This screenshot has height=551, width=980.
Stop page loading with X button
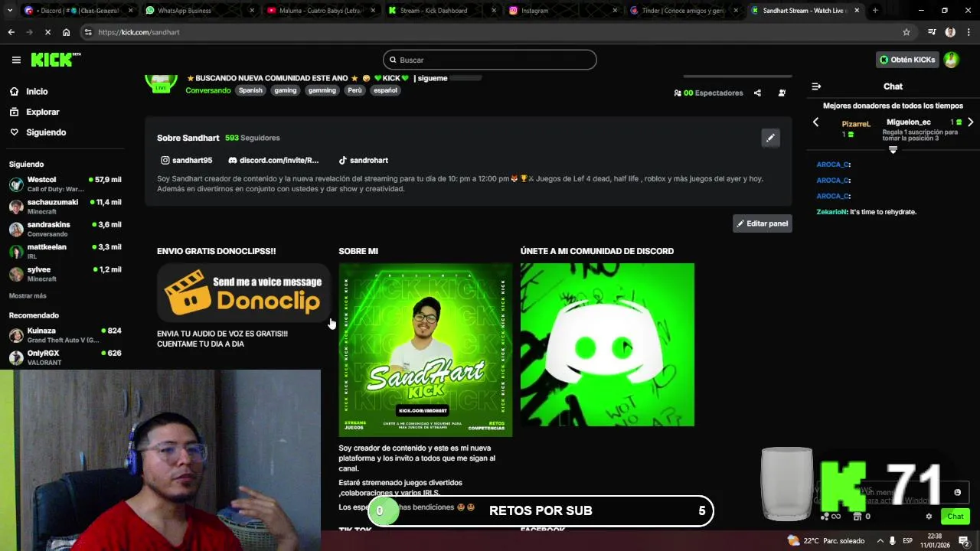[47, 32]
